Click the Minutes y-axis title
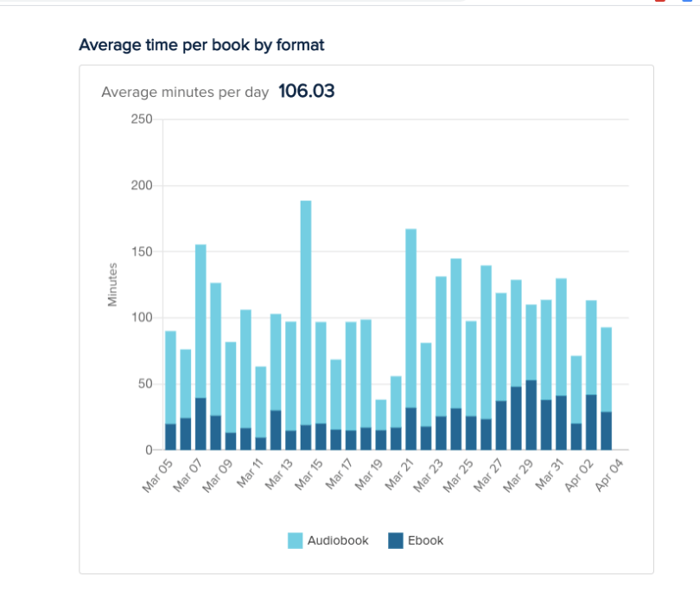The height and width of the screenshot is (593, 700). click(112, 284)
